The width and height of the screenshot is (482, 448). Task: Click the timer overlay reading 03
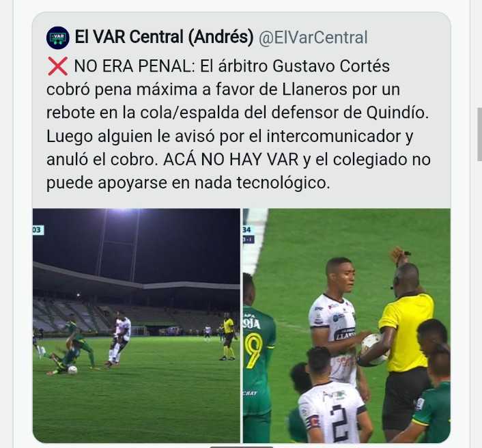(38, 229)
